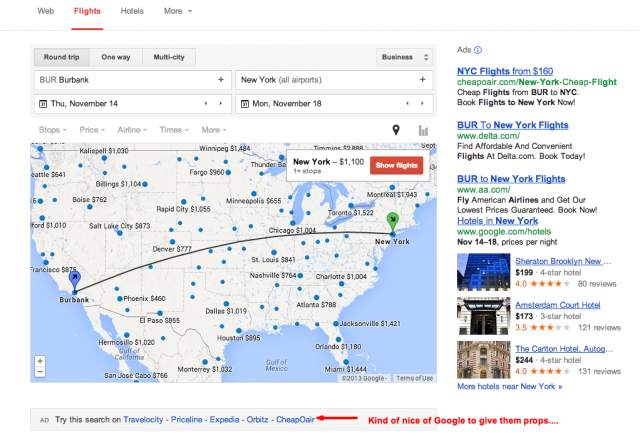The height and width of the screenshot is (438, 640).
Task: Select the Jacksonville $1,421 map dot
Action: 336,323
